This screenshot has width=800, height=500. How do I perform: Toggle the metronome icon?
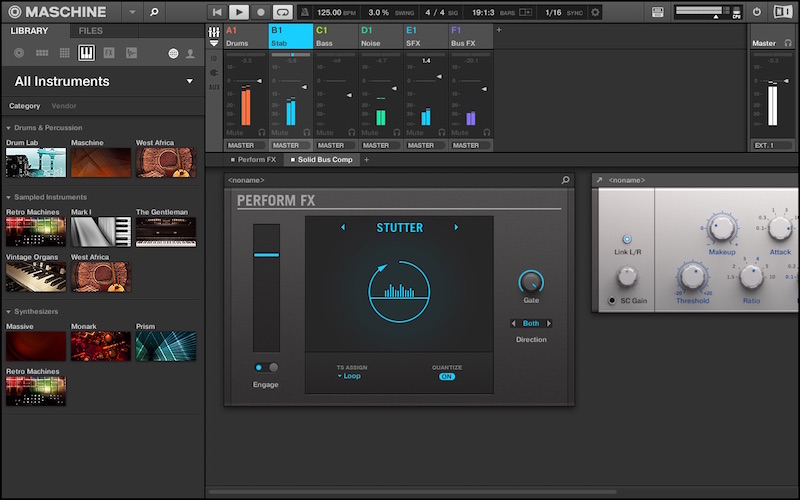(305, 12)
